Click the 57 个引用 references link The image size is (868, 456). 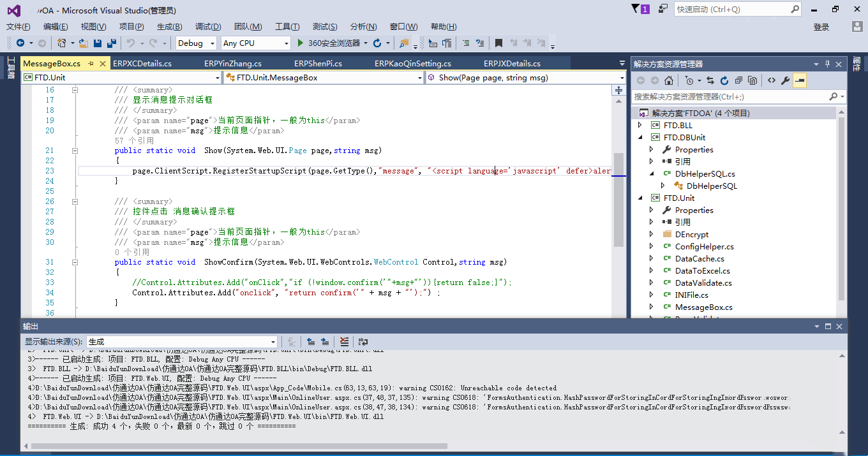pos(134,141)
